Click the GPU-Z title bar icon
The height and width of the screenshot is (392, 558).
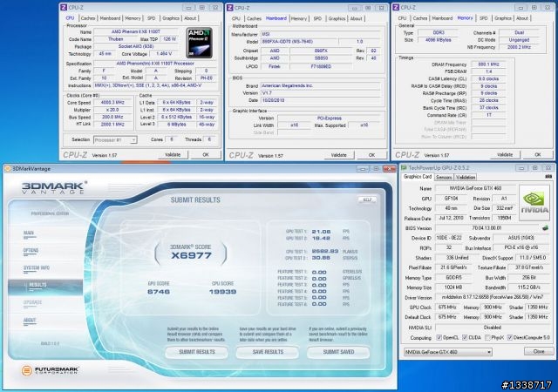coord(404,168)
